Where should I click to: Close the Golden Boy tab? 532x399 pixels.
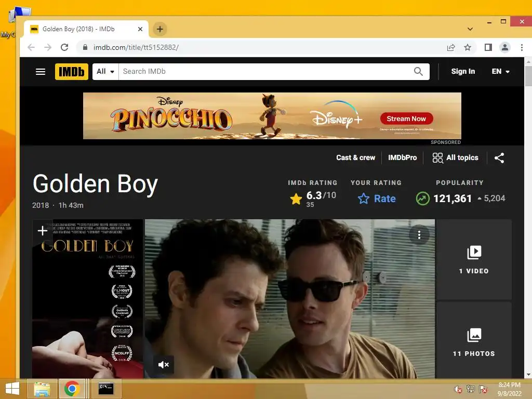pyautogui.click(x=140, y=29)
